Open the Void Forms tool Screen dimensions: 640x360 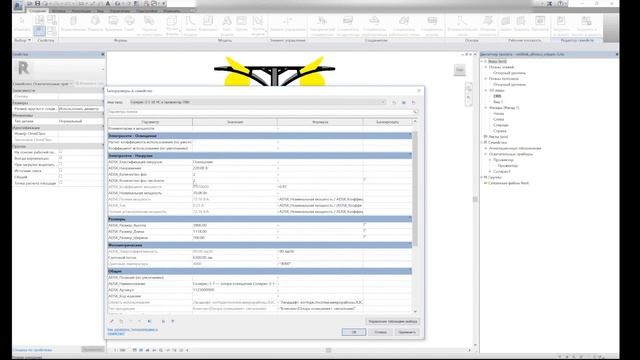click(172, 25)
